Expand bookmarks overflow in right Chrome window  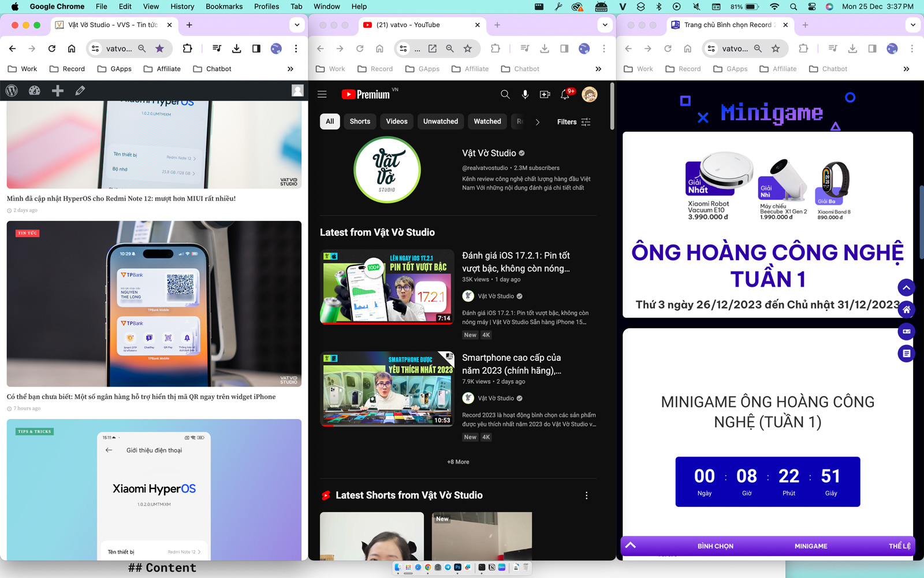pos(906,69)
